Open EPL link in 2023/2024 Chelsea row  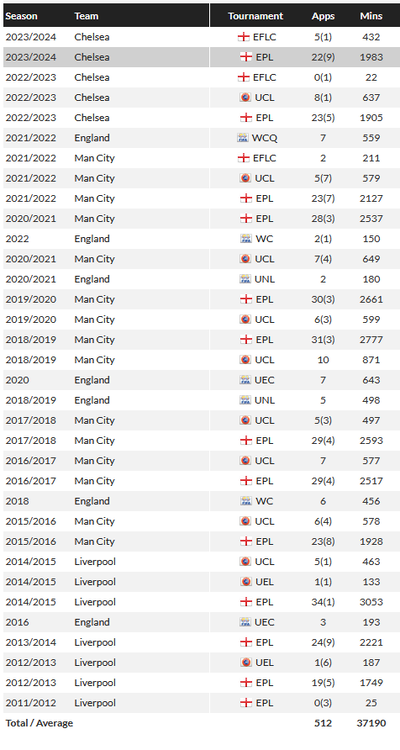pos(265,57)
